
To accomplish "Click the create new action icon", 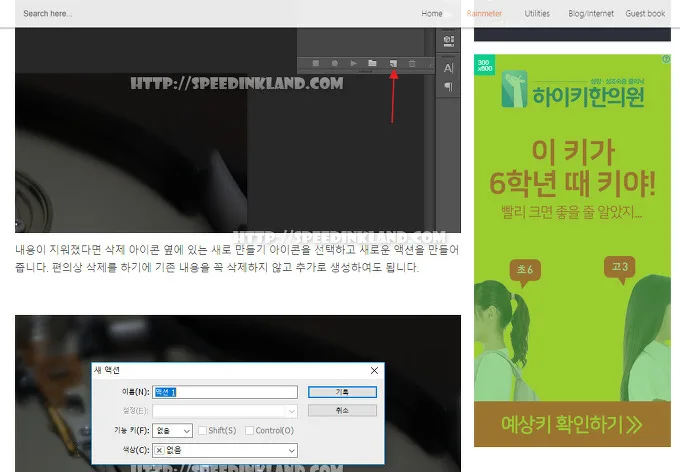I will (x=393, y=63).
